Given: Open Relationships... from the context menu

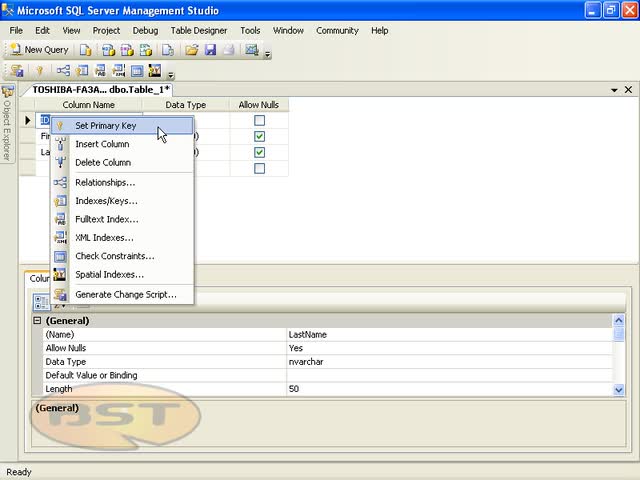Looking at the screenshot, I should [x=122, y=182].
